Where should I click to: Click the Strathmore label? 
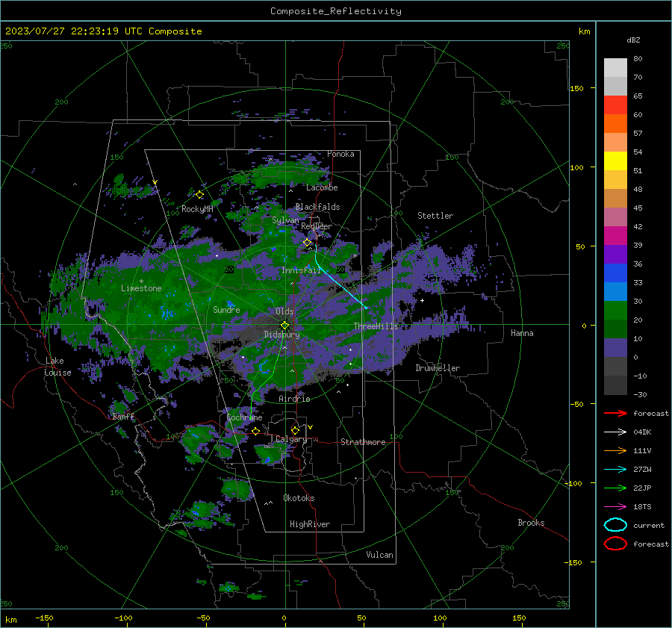(x=363, y=442)
